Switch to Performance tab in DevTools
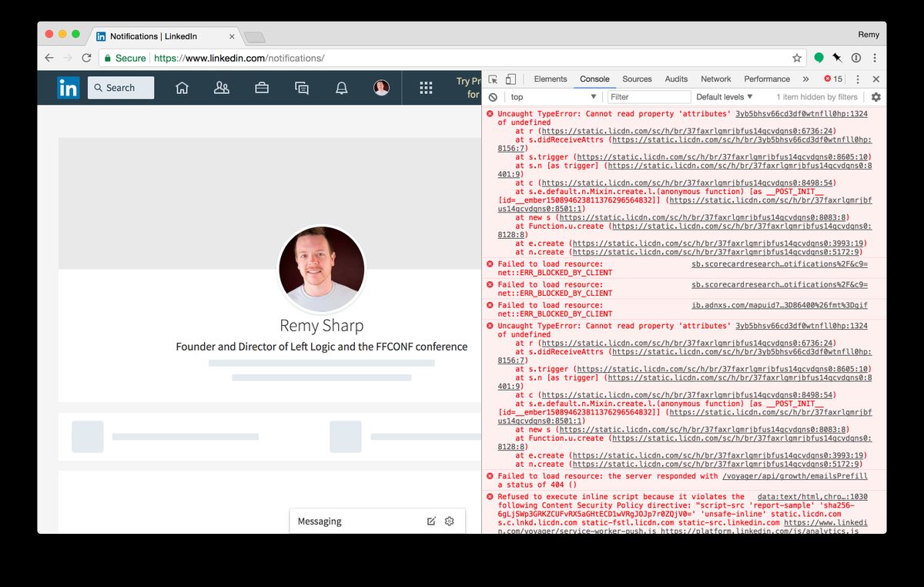 point(767,79)
